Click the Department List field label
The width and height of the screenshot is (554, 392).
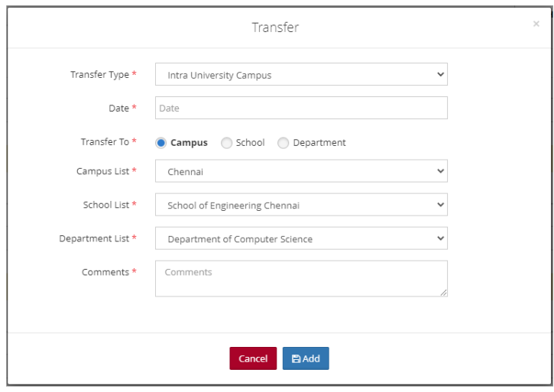[94, 238]
